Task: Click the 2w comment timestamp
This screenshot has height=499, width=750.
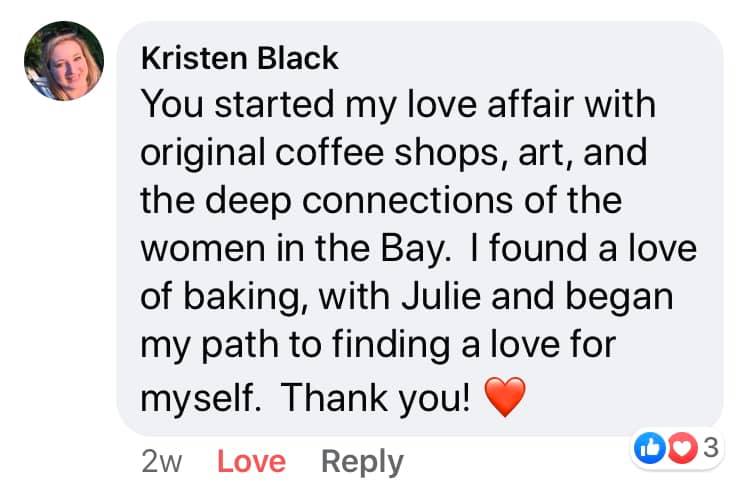Action: [x=162, y=461]
